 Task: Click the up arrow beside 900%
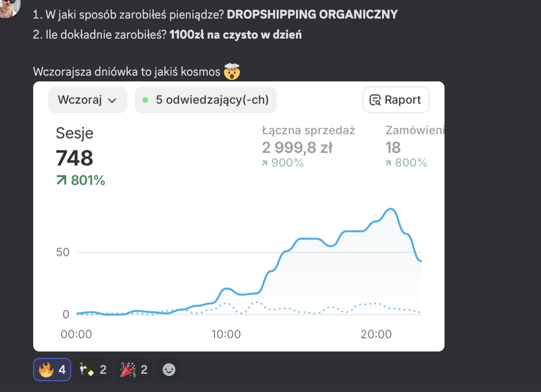pyautogui.click(x=265, y=163)
